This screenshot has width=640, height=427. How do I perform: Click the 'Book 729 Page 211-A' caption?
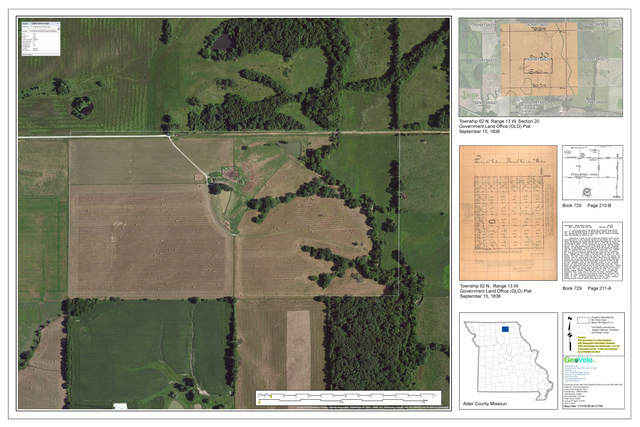click(x=588, y=288)
